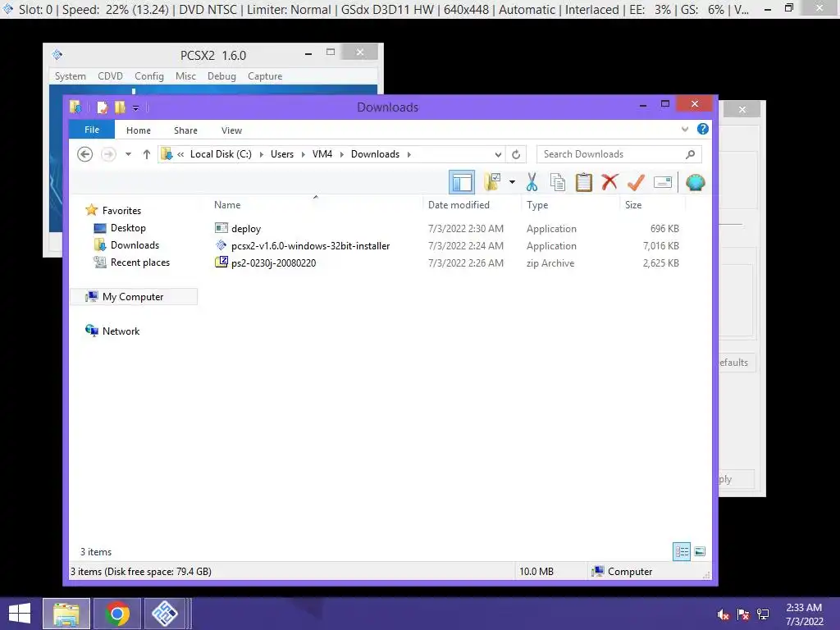Click the Back arrow navigation button
Screen dimensions: 840x630
(84, 154)
